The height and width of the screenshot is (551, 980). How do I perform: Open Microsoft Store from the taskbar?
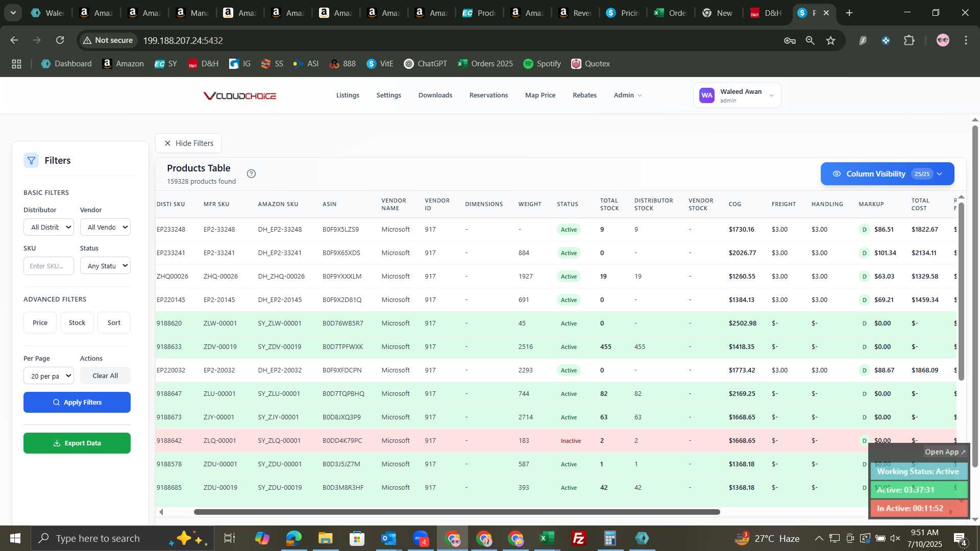[357, 538]
